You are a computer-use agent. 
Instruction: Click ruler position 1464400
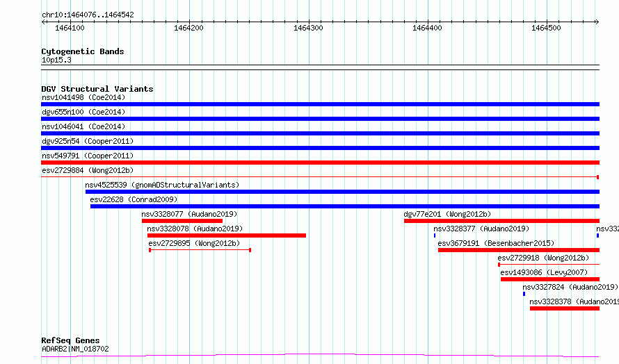coord(427,28)
